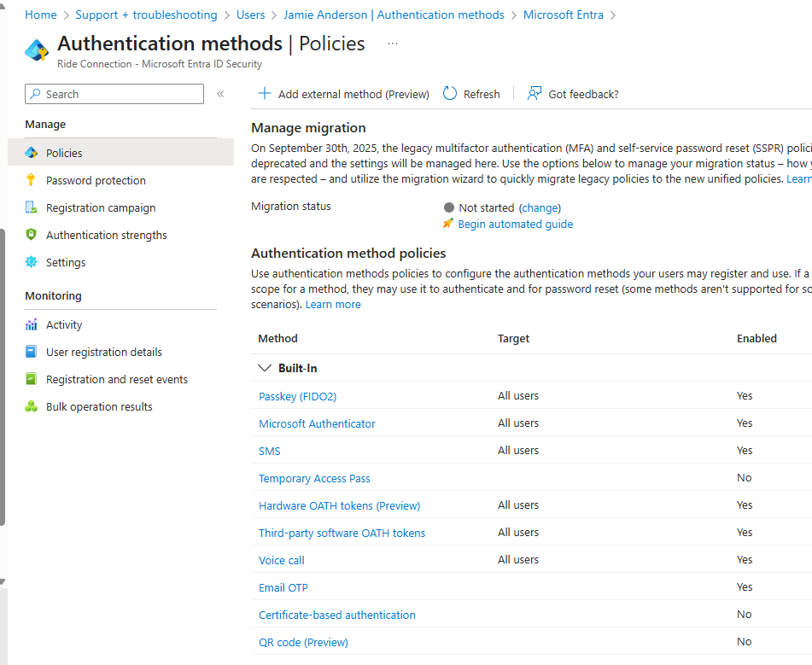Viewport: 812px width, 665px height.
Task: Click the Authentication strengths shield icon
Action: tap(32, 235)
